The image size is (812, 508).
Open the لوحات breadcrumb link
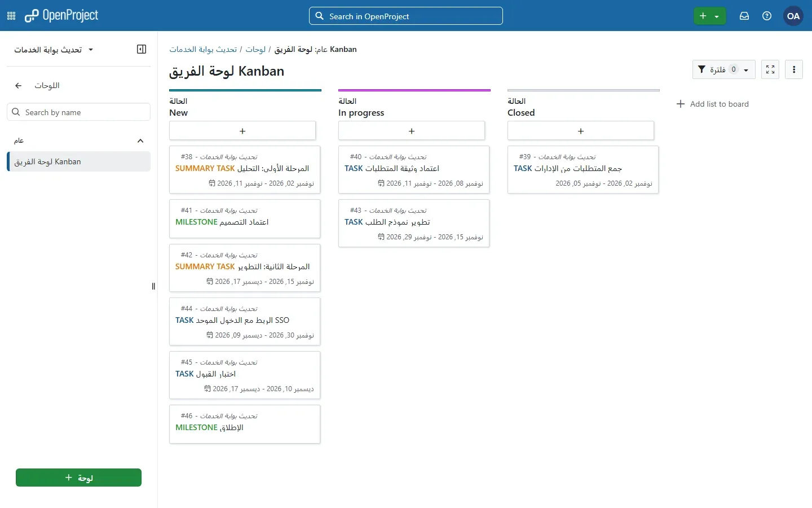pos(255,50)
